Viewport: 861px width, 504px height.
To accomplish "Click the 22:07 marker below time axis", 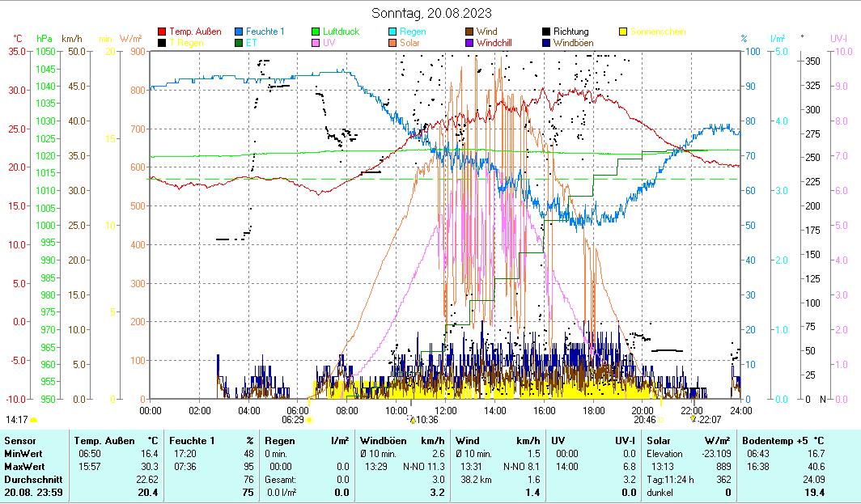I will tap(693, 420).
